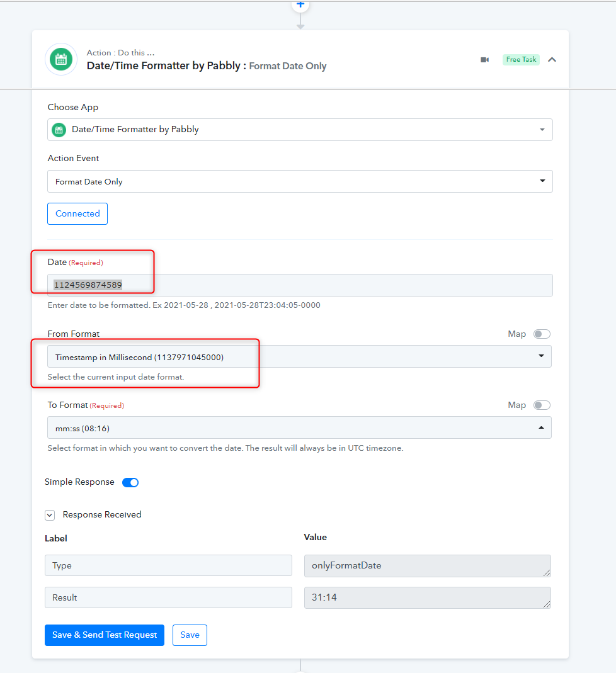
Task: Click the Date input field with 1124569874589
Action: point(300,285)
